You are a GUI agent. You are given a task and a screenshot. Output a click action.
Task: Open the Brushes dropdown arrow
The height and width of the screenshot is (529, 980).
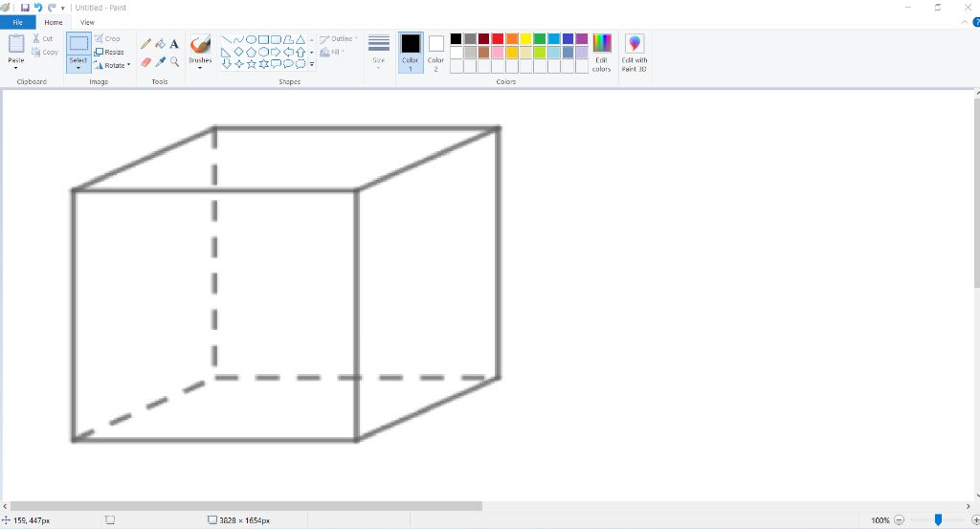click(x=200, y=68)
